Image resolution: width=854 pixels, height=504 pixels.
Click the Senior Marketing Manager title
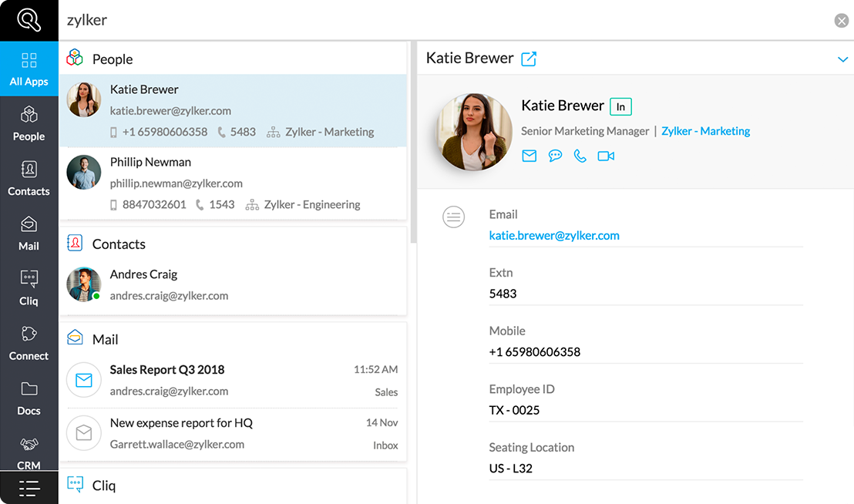(x=585, y=131)
